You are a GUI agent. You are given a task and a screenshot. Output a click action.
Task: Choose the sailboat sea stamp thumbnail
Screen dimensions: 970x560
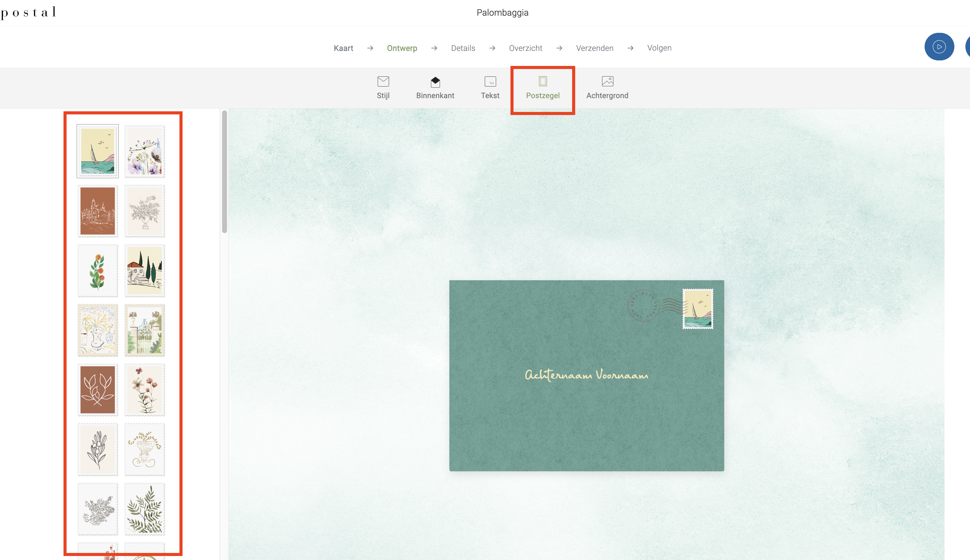98,151
